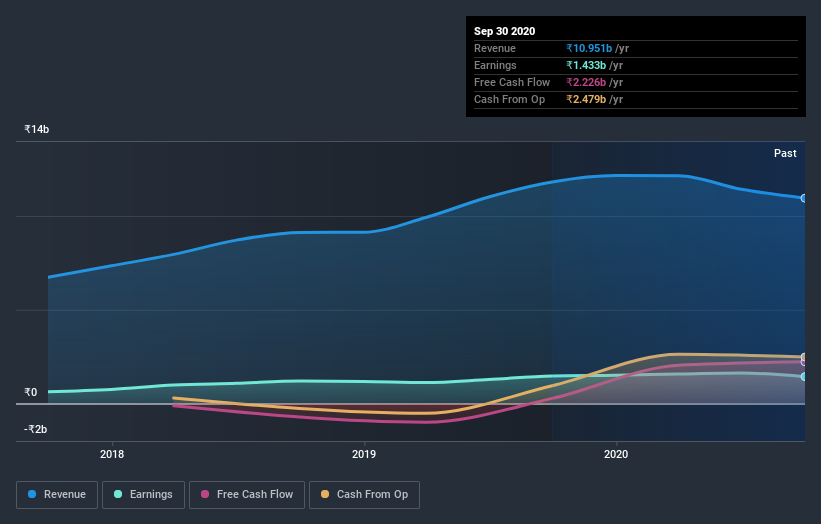Click the 2019 x-axis label
Viewport: 821px width, 524px height.
point(364,454)
